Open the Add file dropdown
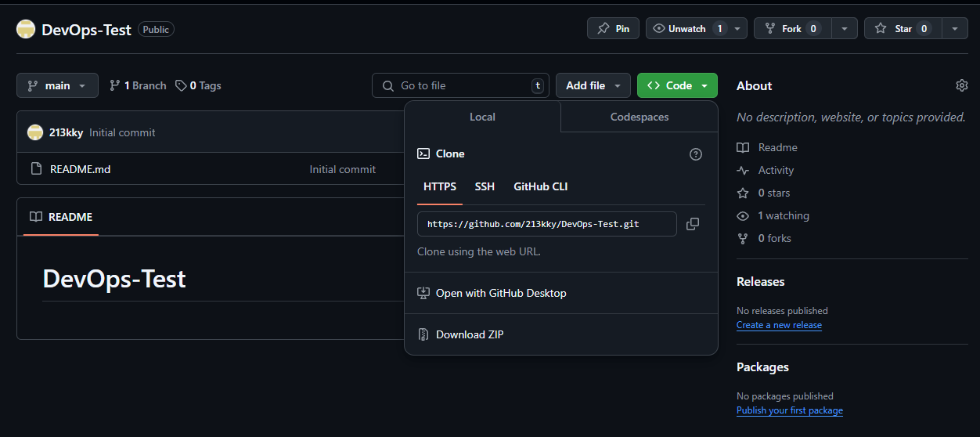This screenshot has height=437, width=980. click(593, 85)
